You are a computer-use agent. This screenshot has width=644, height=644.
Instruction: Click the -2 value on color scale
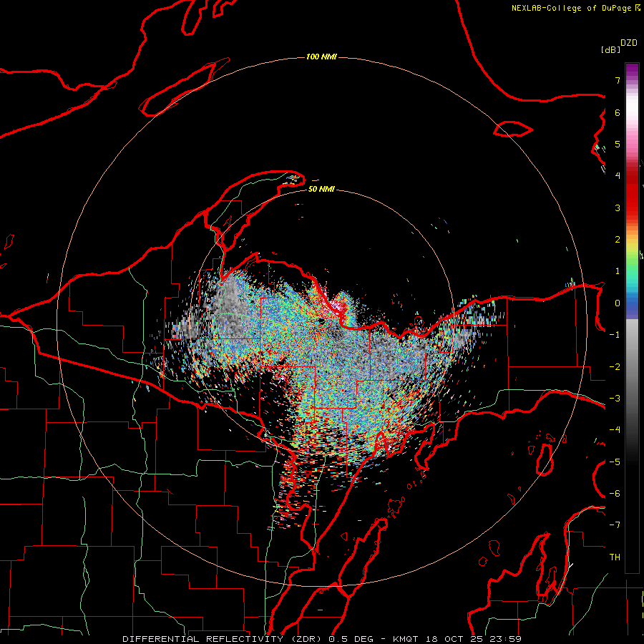click(x=615, y=367)
